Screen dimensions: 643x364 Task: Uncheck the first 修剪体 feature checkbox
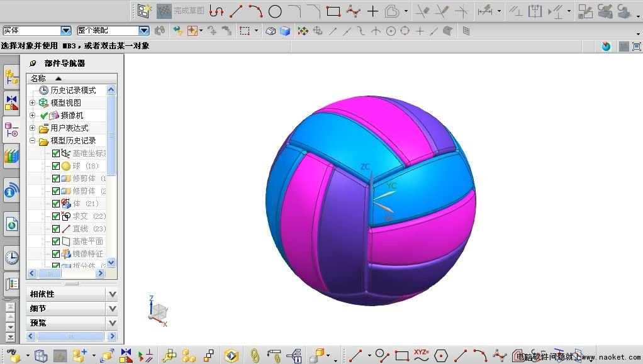click(x=56, y=179)
